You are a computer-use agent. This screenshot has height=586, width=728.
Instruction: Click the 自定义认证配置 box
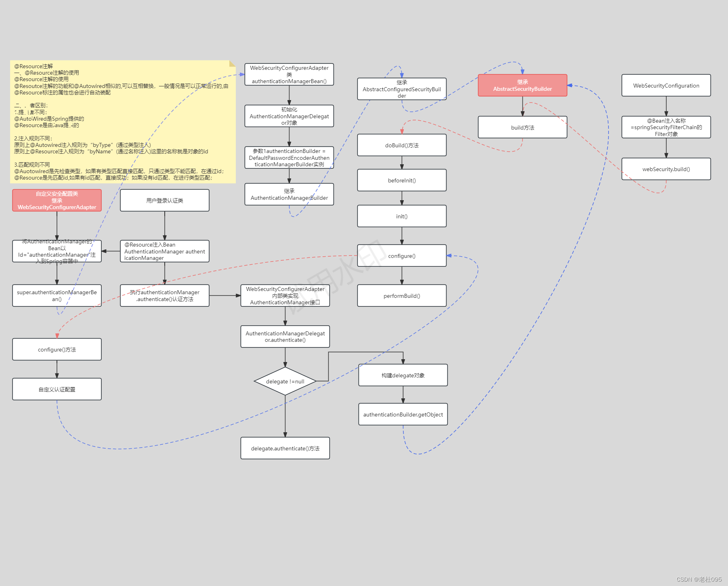point(57,389)
